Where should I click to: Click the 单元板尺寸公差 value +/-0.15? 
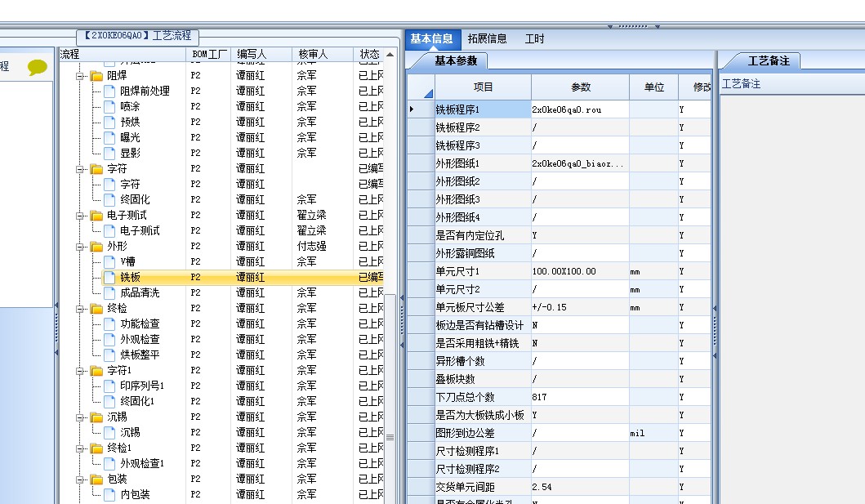(x=580, y=307)
